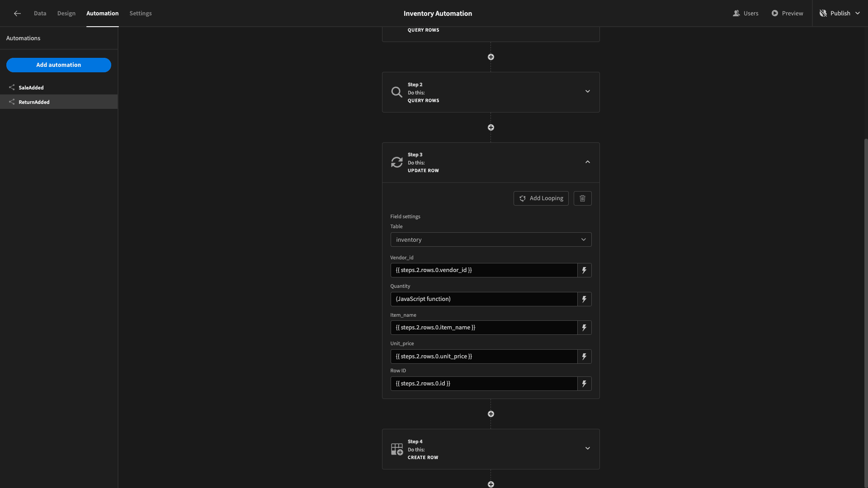The height and width of the screenshot is (488, 868).
Task: Add a step after Step 4
Action: 491,484
